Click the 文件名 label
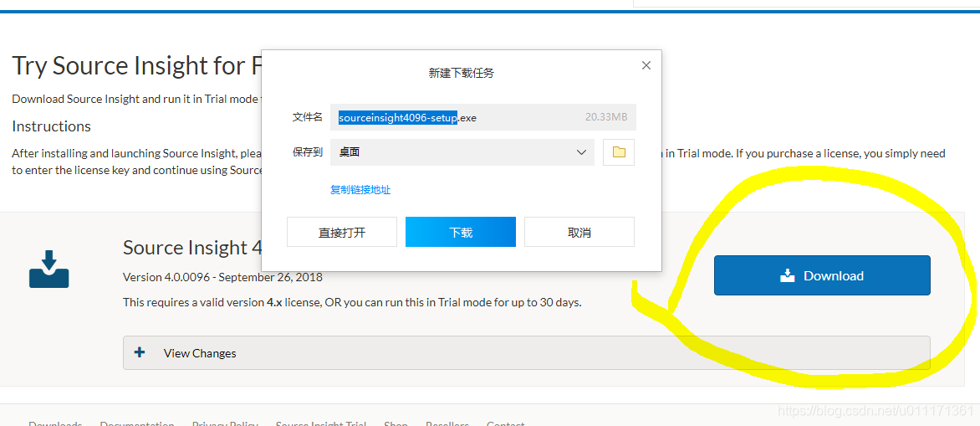Image resolution: width=980 pixels, height=426 pixels. [308, 117]
